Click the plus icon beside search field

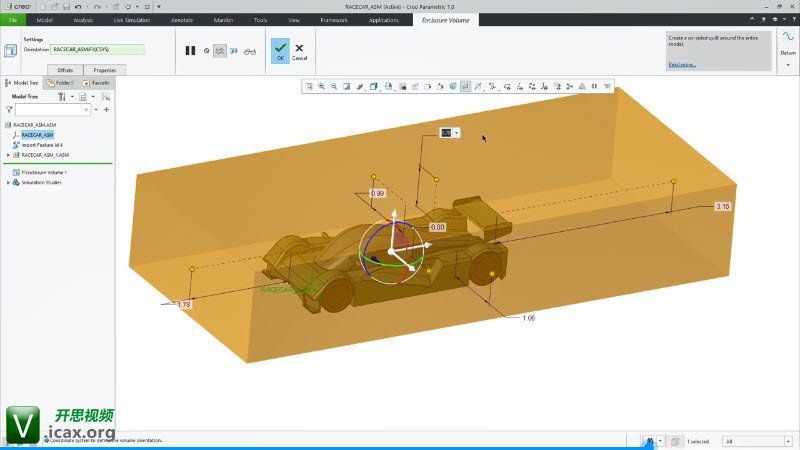(106, 110)
